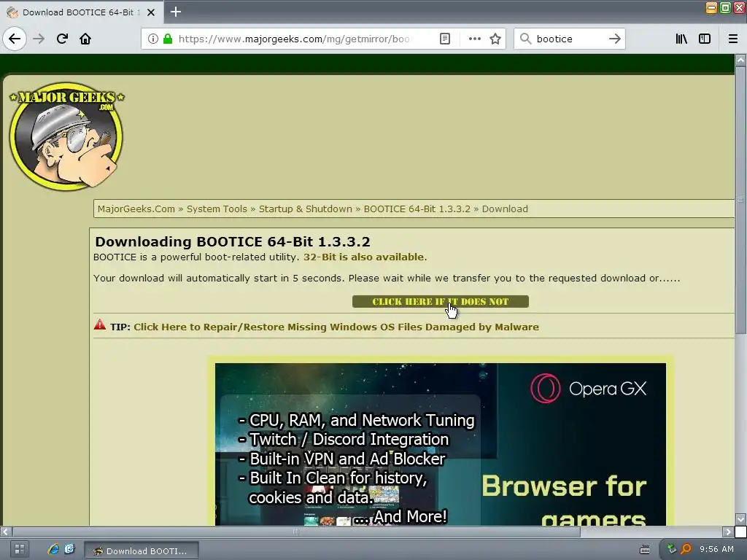Click the horizontal scrollbar left arrow
Screen dimensions: 747x560
[x=5, y=532]
